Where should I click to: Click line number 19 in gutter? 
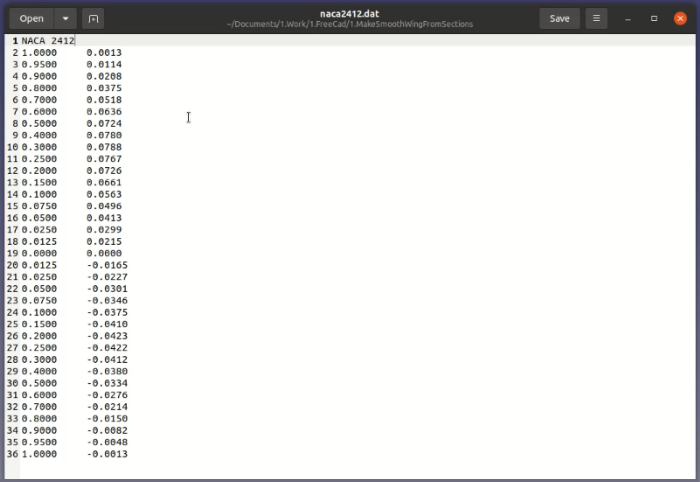tap(12, 253)
